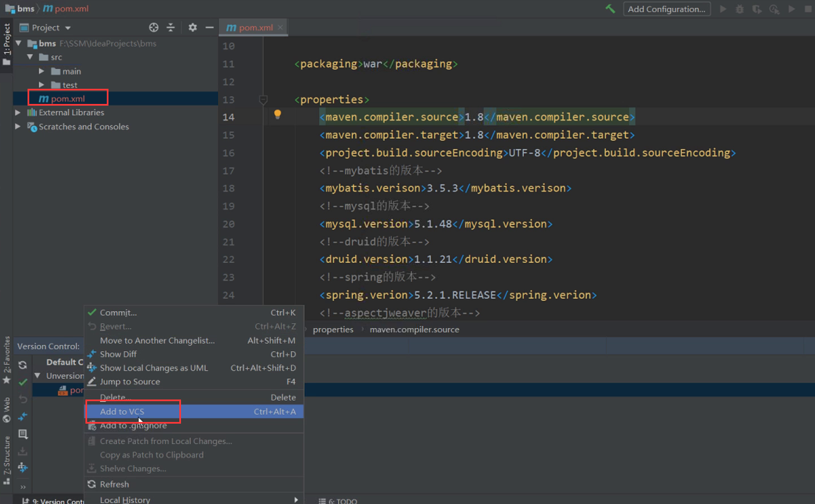
Task: Click the build hammer icon
Action: (610, 8)
